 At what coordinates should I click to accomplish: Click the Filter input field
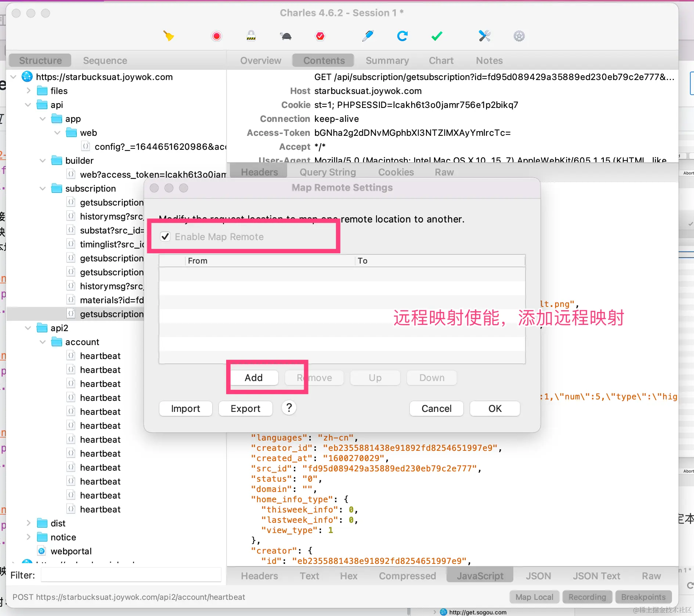pos(131,575)
